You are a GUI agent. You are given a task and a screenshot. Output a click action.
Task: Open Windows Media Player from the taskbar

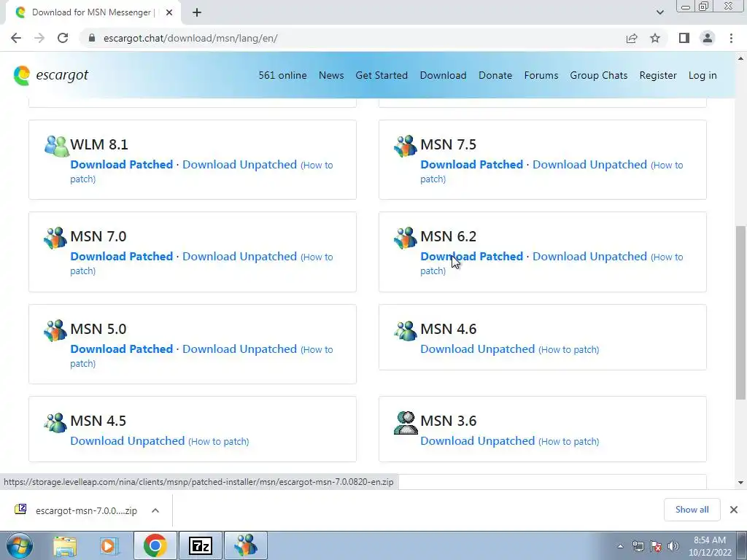click(109, 545)
